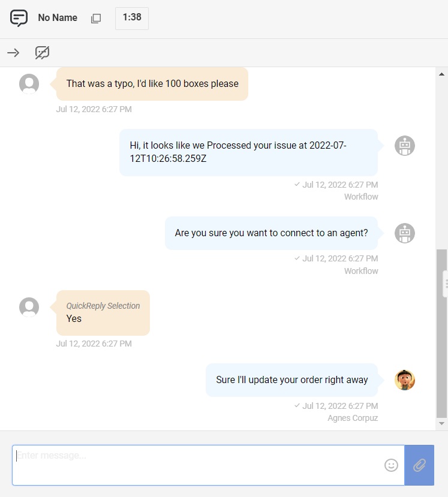The height and width of the screenshot is (497, 448).
Task: Click the 1:38 chat timer box
Action: coord(132,18)
